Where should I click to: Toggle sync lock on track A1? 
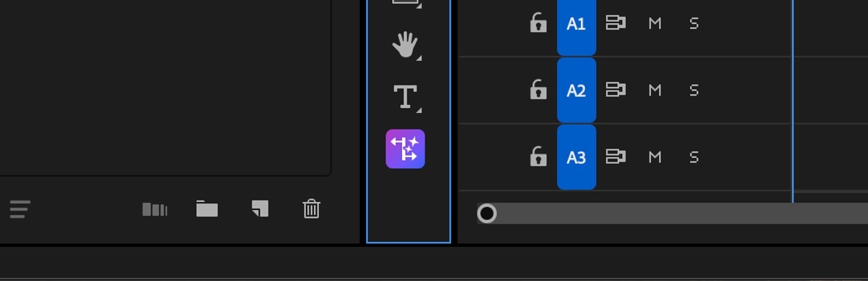[616, 23]
